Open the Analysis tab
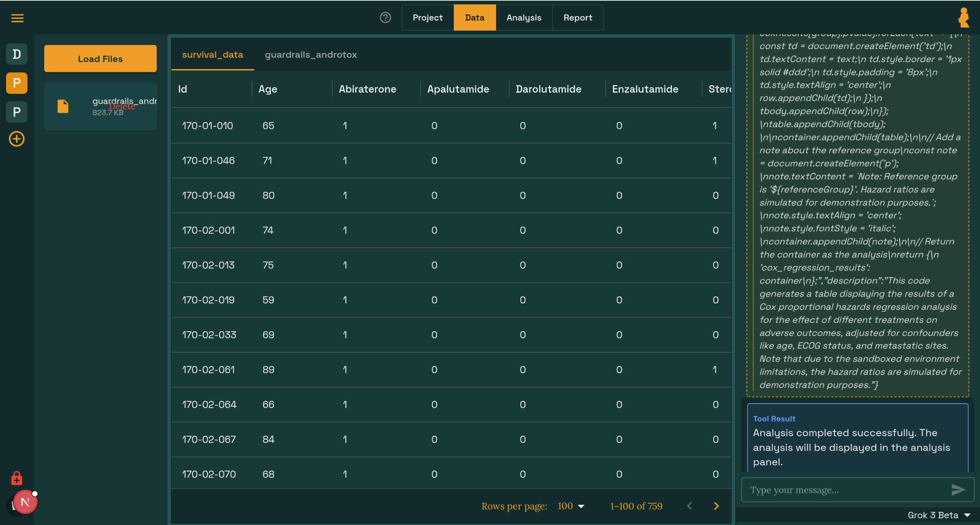The image size is (980, 525). click(523, 18)
